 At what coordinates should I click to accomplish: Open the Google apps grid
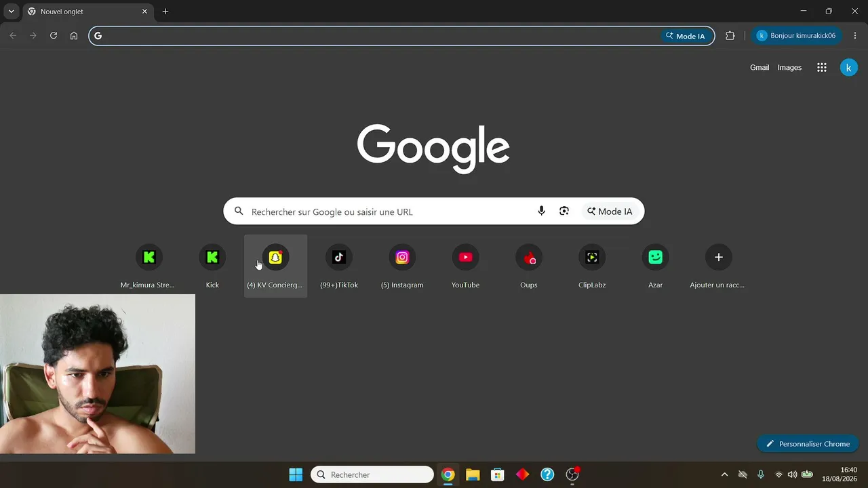pyautogui.click(x=822, y=68)
